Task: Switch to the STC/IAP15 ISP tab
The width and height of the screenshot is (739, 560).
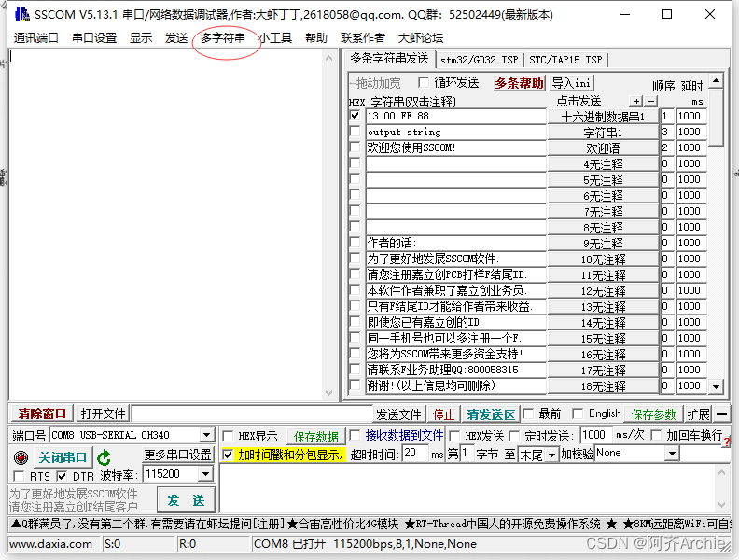Action: pos(565,60)
